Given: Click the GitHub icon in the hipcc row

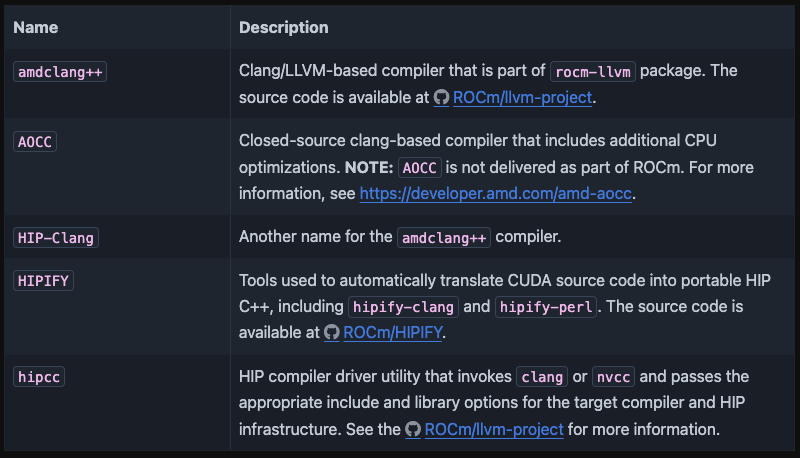Looking at the screenshot, I should click(x=413, y=430).
